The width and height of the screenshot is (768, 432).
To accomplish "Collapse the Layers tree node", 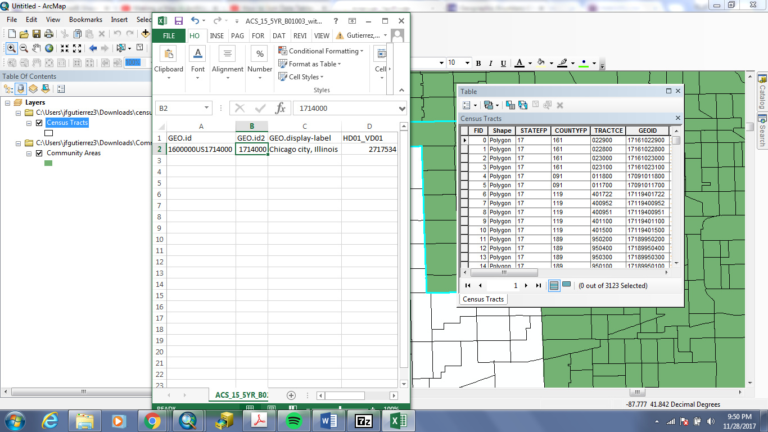I will tap(8, 102).
